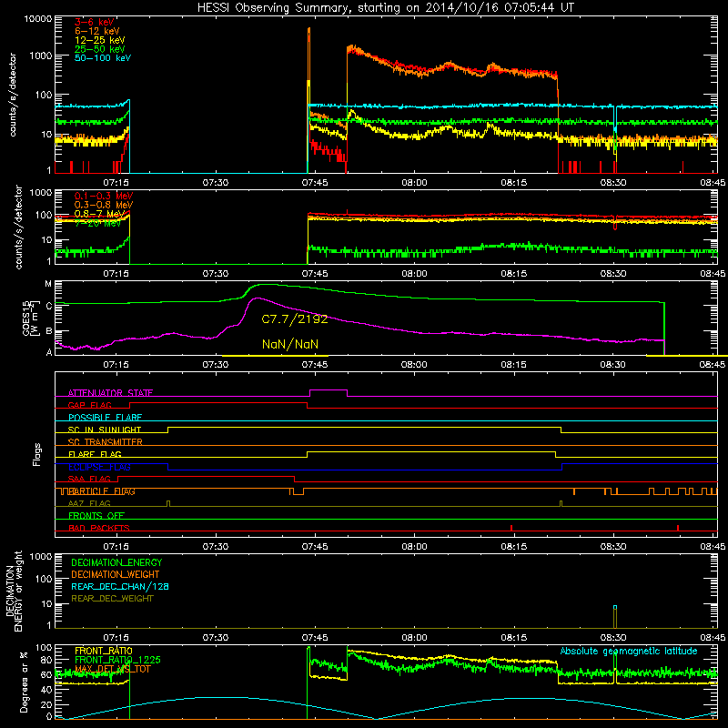This screenshot has height=728, width=728.
Task: Click the FLARE_FLAG label
Action: [95, 454]
